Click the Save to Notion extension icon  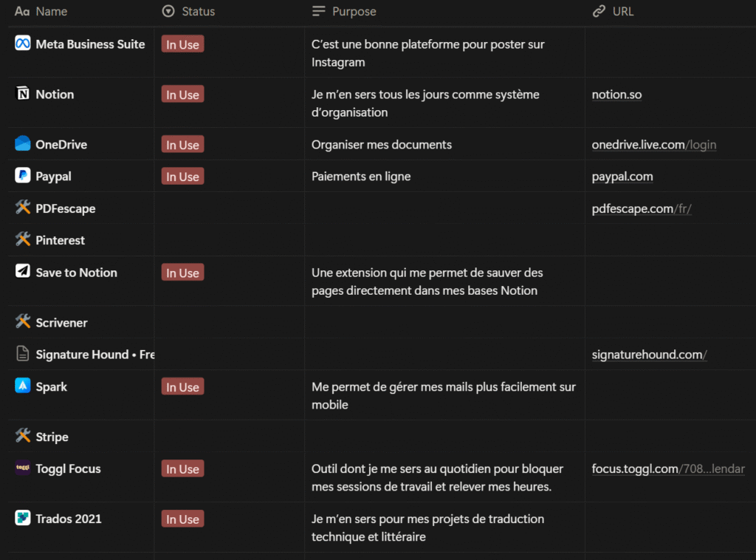coord(21,272)
